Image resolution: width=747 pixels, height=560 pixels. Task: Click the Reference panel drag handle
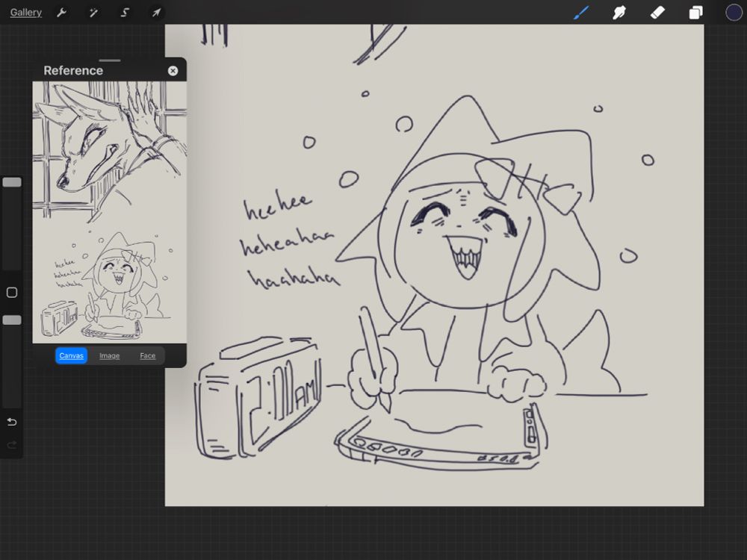110,60
